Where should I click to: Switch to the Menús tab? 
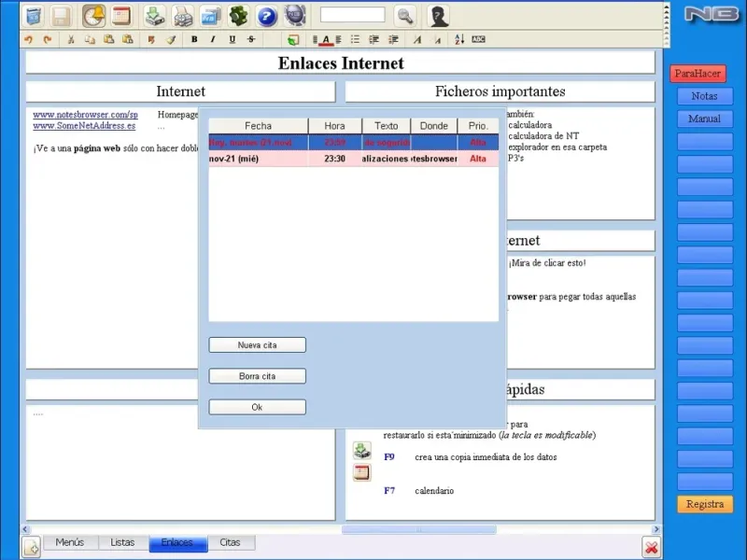pos(70,542)
